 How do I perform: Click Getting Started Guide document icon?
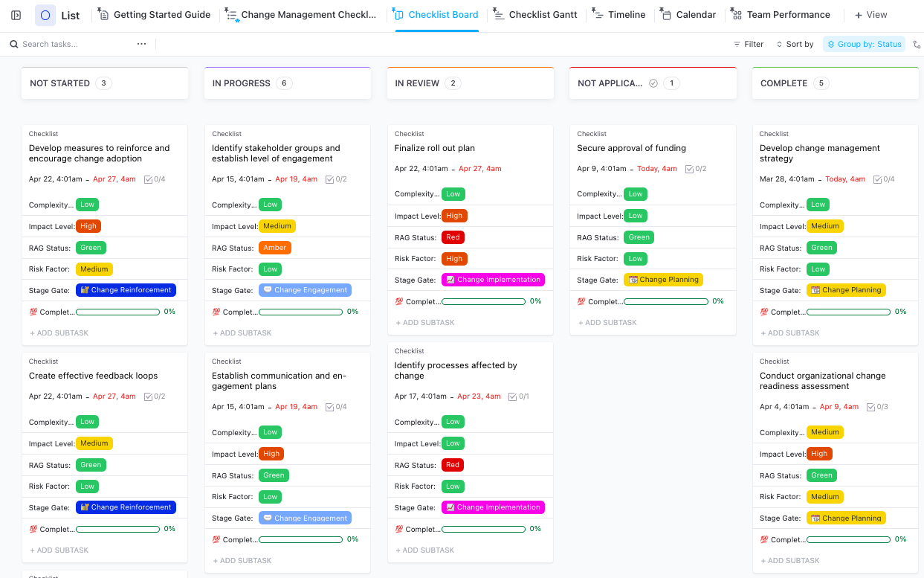(103, 15)
